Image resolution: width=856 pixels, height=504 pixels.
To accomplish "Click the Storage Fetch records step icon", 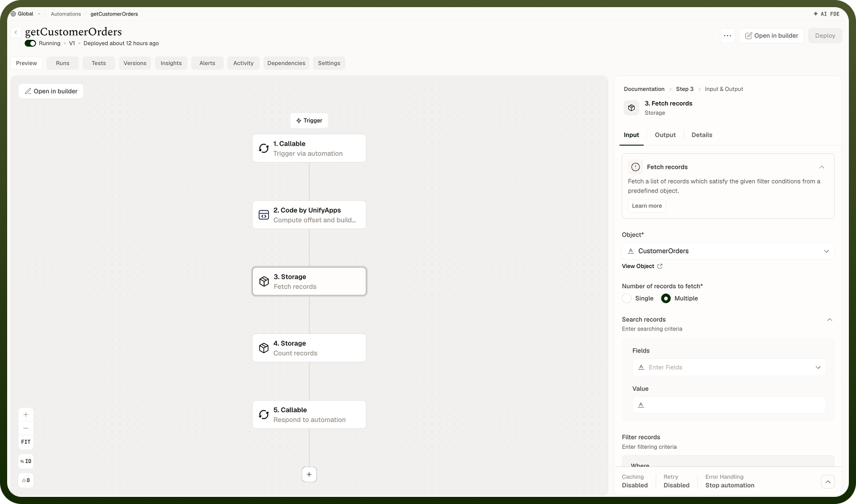I will tap(264, 282).
